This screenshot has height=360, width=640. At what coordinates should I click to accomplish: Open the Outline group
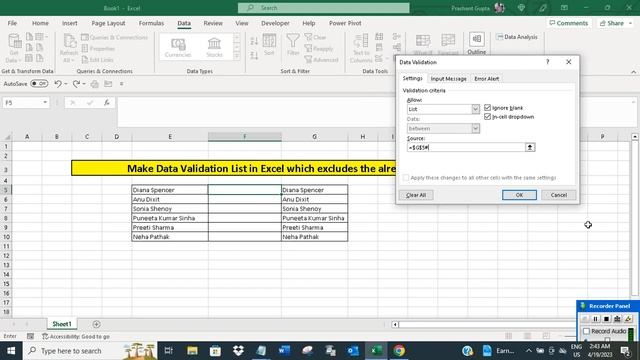(x=476, y=44)
